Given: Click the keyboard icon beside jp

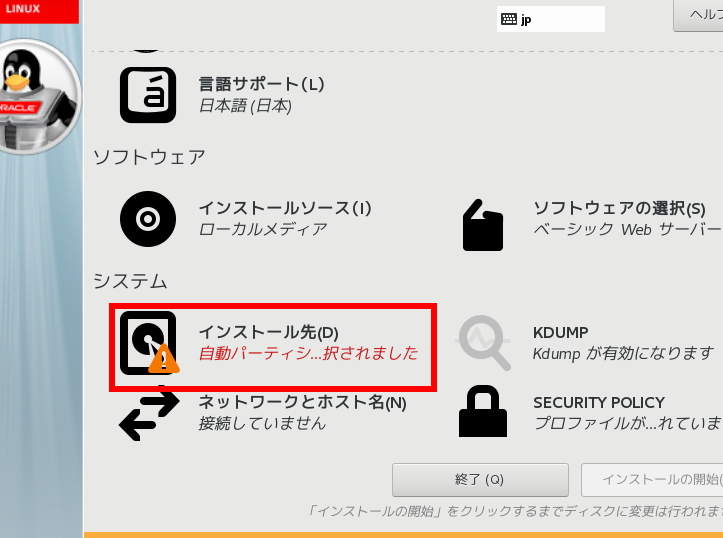Looking at the screenshot, I should (509, 19).
